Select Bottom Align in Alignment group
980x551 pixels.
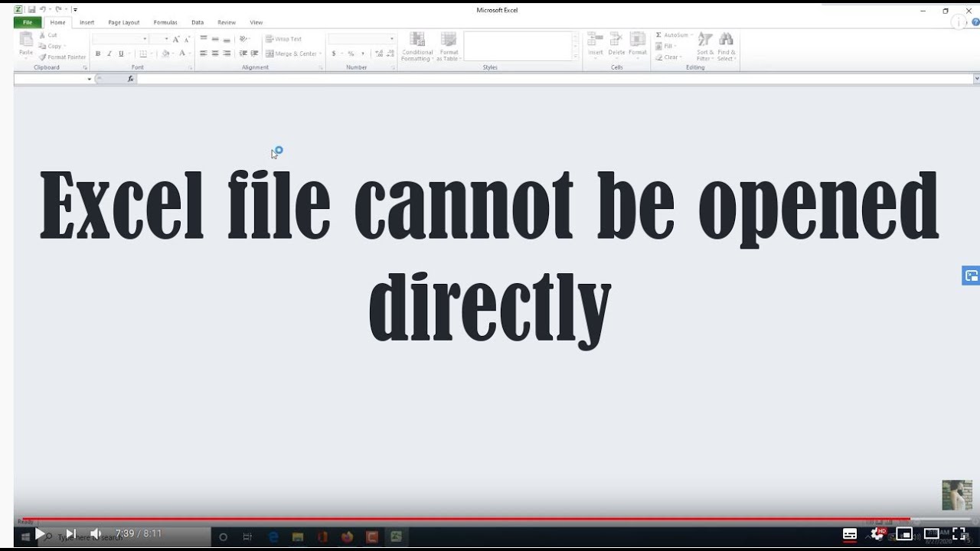(227, 39)
